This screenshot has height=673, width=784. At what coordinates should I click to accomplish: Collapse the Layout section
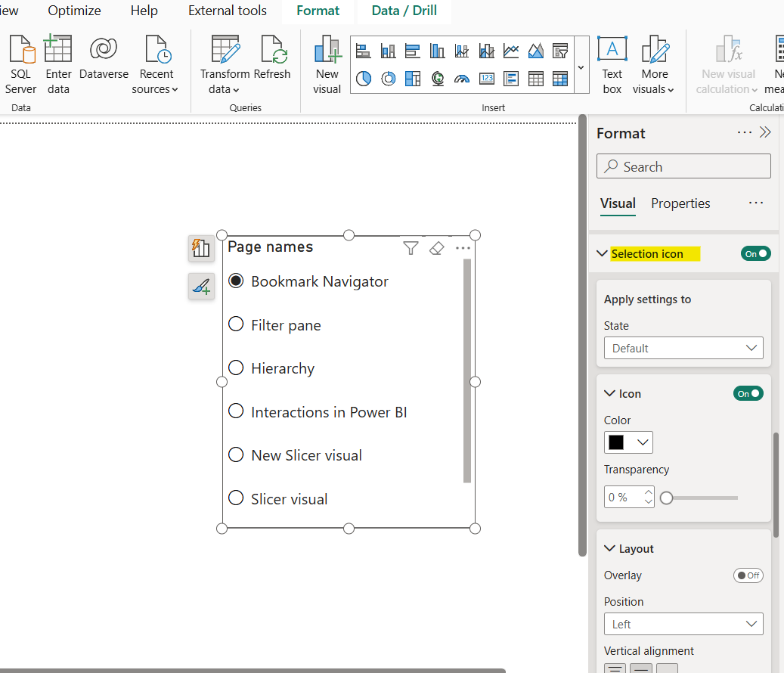(610, 548)
